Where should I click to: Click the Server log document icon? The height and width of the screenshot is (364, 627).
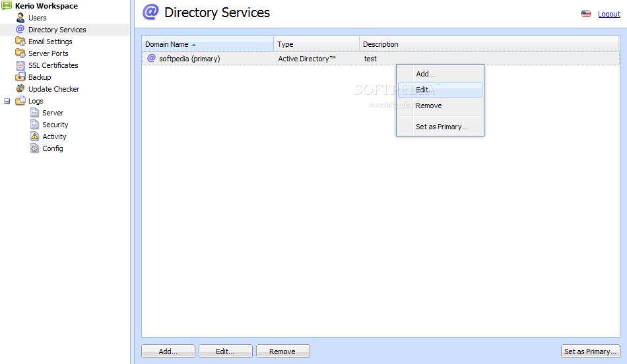[x=35, y=113]
